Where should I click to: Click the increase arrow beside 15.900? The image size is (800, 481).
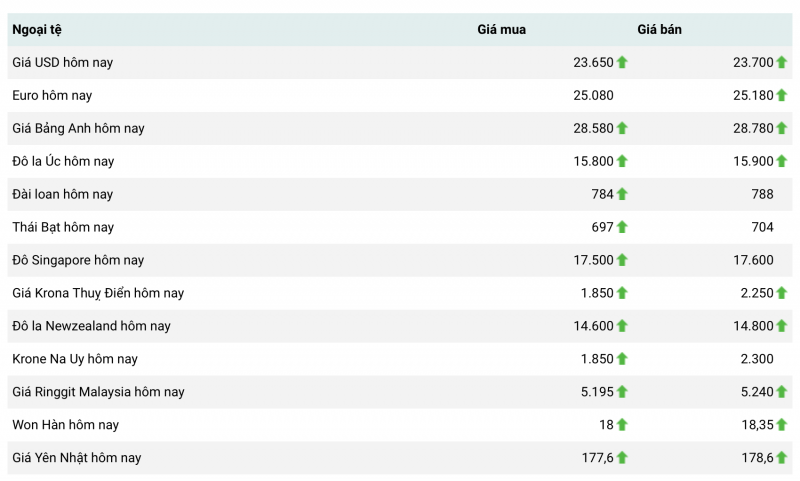click(x=782, y=161)
